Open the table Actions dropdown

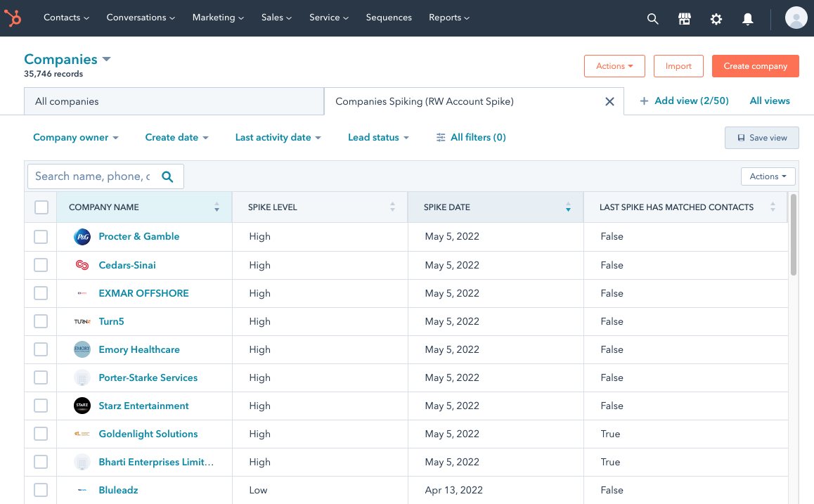[768, 176]
